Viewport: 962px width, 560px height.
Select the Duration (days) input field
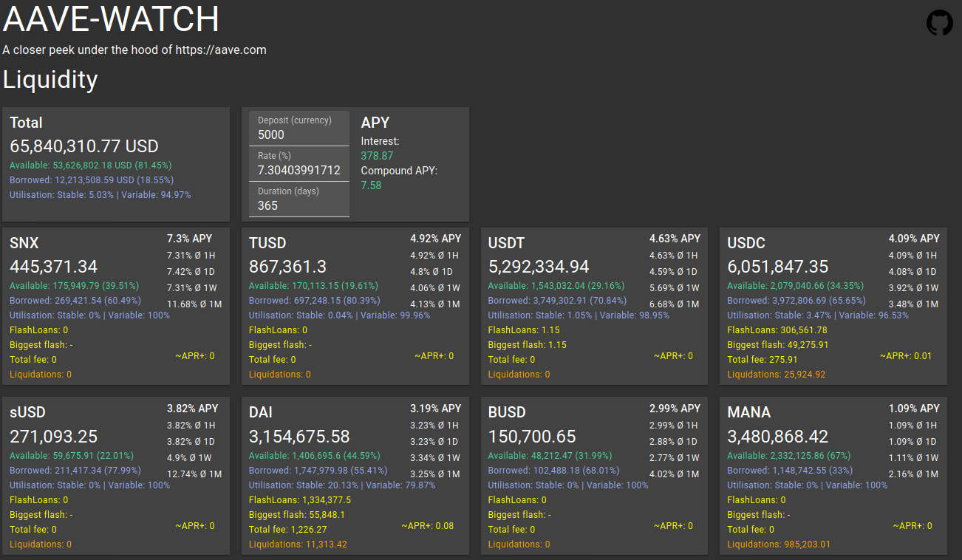pos(299,205)
